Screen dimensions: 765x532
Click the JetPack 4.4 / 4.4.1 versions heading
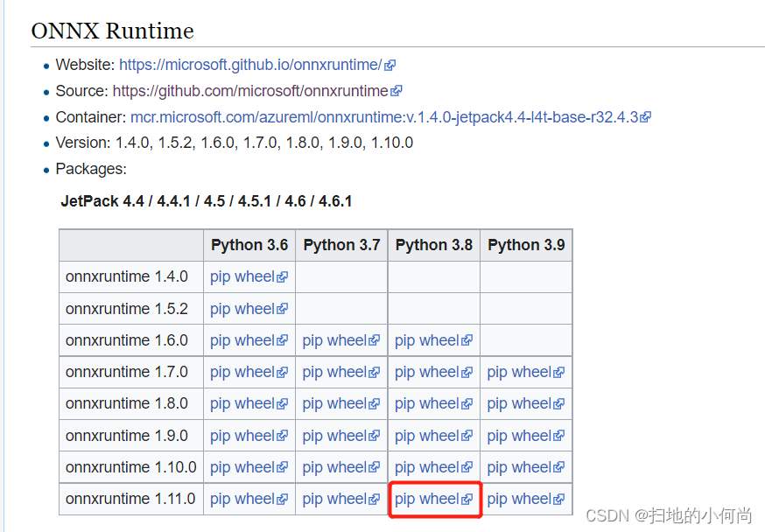tap(207, 201)
